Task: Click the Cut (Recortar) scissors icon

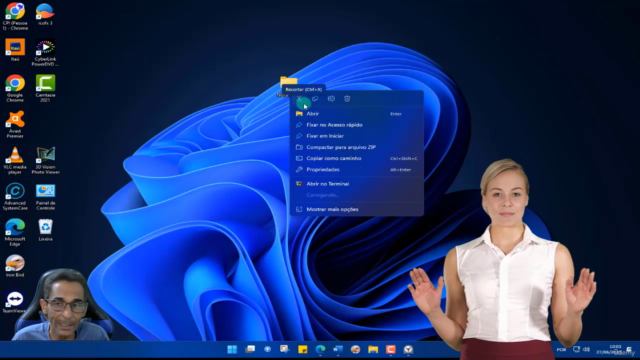Action: pos(299,99)
